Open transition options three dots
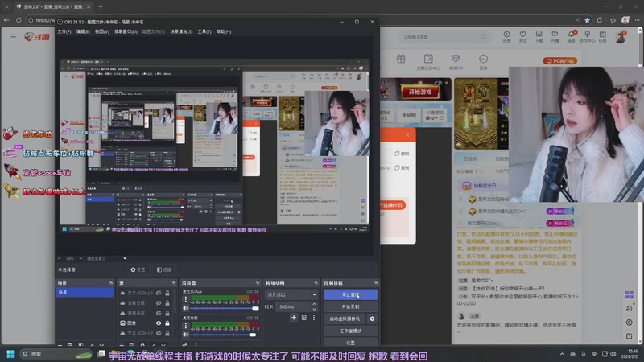 tap(314, 318)
